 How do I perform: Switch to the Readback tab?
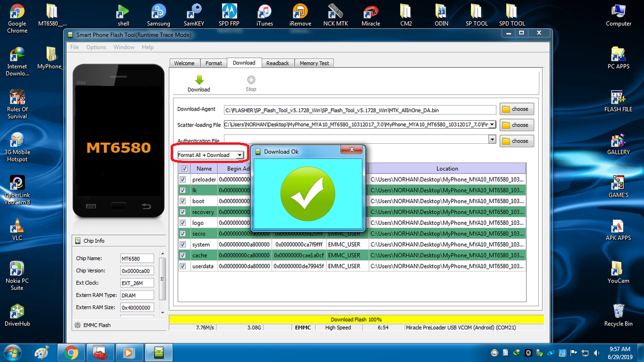click(x=278, y=63)
